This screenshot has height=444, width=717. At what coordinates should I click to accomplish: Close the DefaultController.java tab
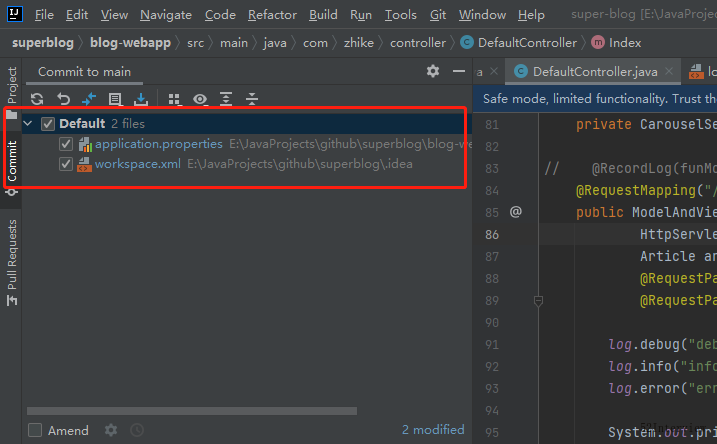tap(669, 71)
